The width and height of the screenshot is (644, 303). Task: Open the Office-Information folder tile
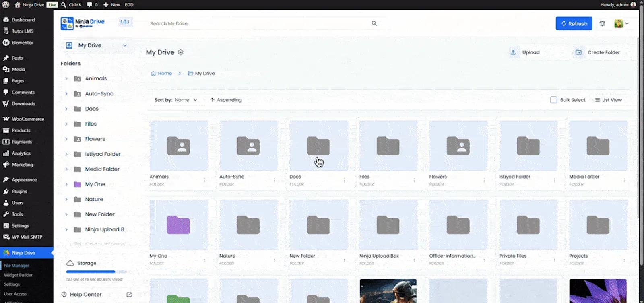coord(458,225)
